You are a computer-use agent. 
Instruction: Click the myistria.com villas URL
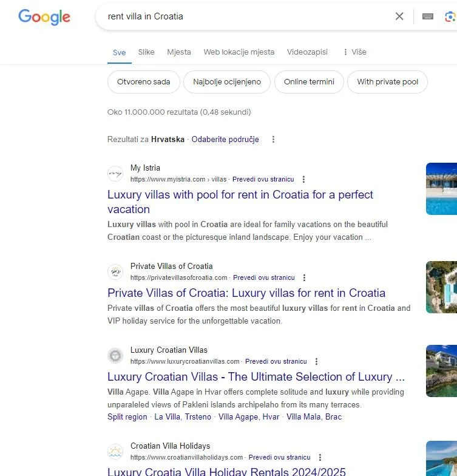tap(178, 180)
